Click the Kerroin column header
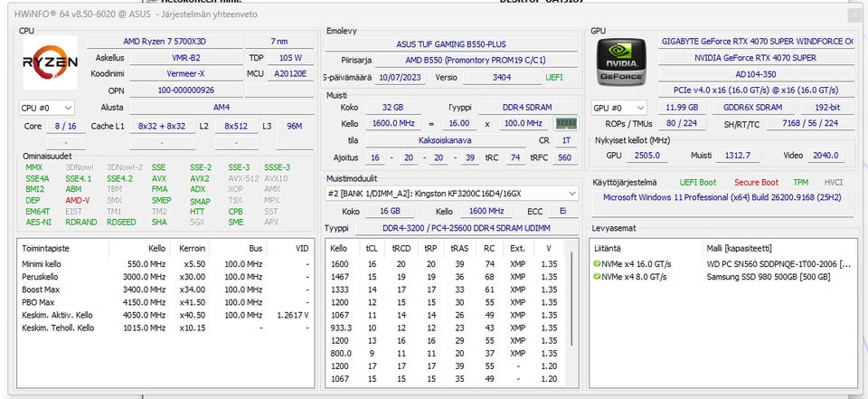The image size is (868, 399). 190,249
